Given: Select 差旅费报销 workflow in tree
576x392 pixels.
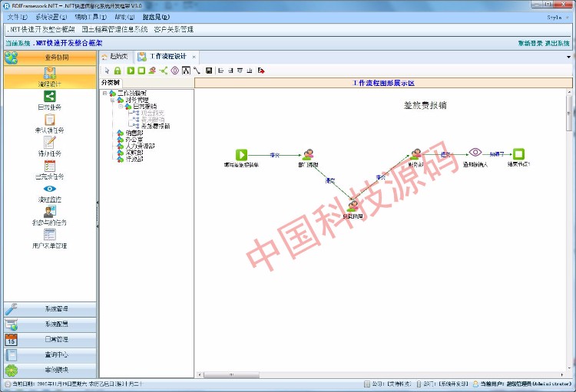Looking at the screenshot, I should (x=155, y=127).
